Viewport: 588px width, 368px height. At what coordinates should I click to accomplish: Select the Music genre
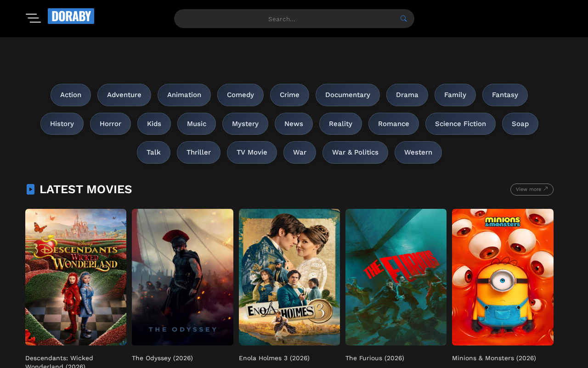197,124
